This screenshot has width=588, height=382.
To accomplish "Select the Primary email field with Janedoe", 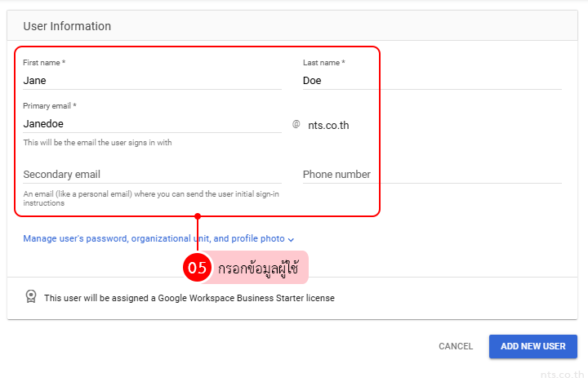I will 152,124.
